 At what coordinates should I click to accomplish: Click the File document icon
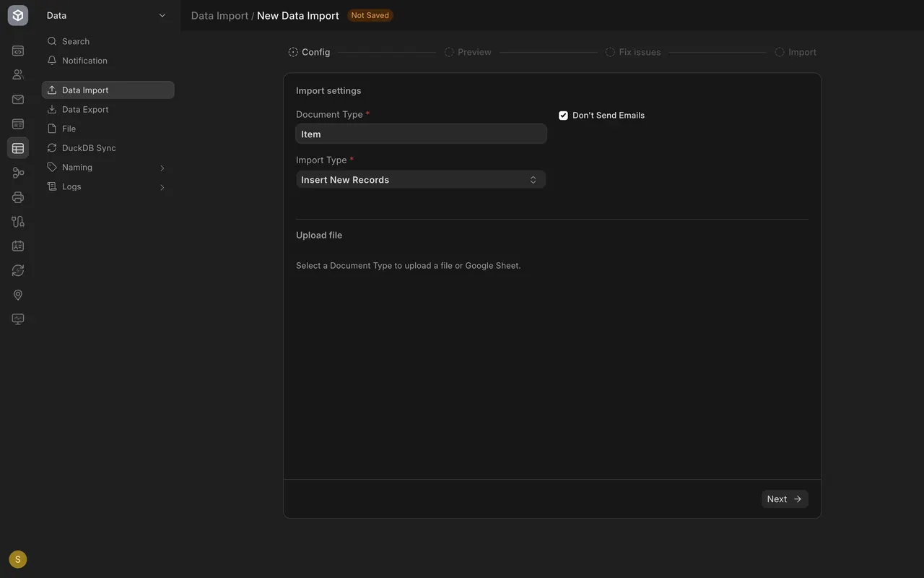(52, 129)
